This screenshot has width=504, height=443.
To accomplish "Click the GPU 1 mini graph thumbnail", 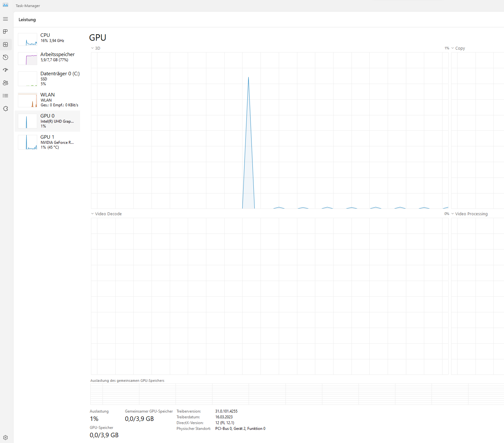I will point(28,142).
